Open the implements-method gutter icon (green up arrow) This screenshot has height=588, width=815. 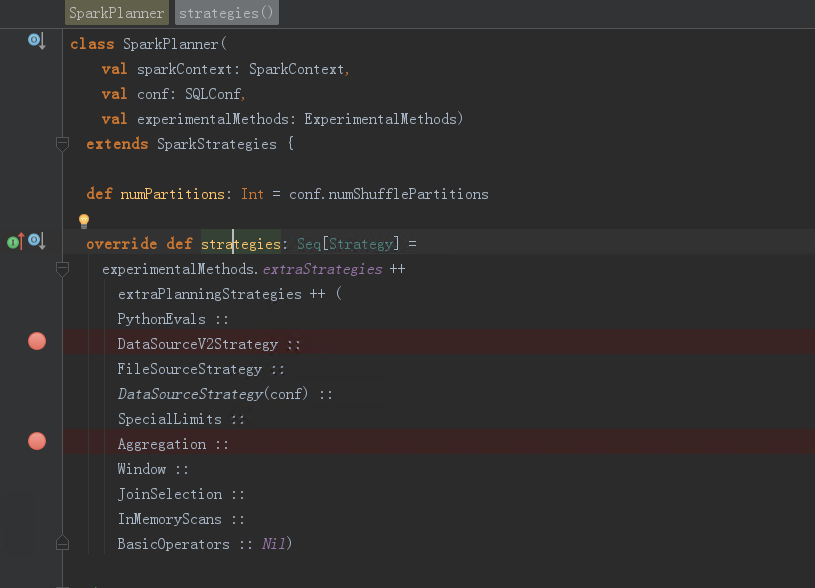coord(16,242)
